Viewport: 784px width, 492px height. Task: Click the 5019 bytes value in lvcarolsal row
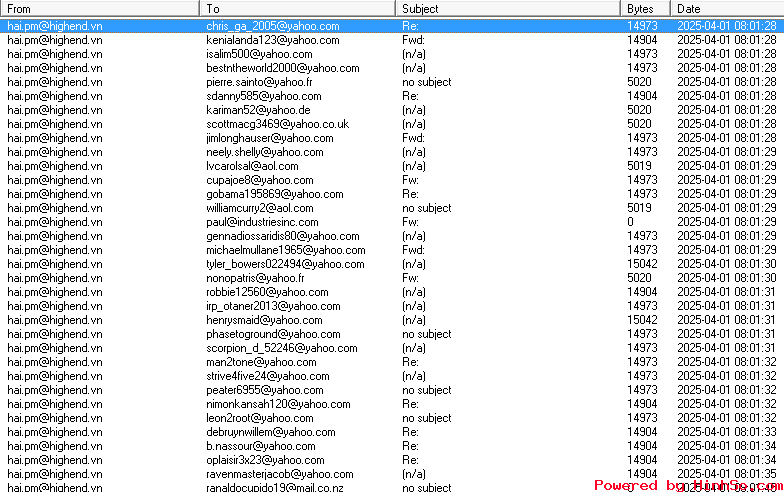pos(639,166)
